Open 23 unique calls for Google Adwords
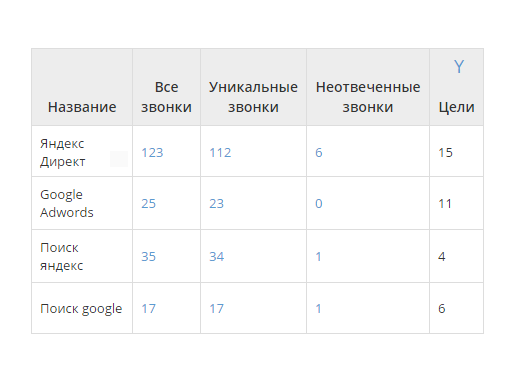The width and height of the screenshot is (522, 370). 216,204
